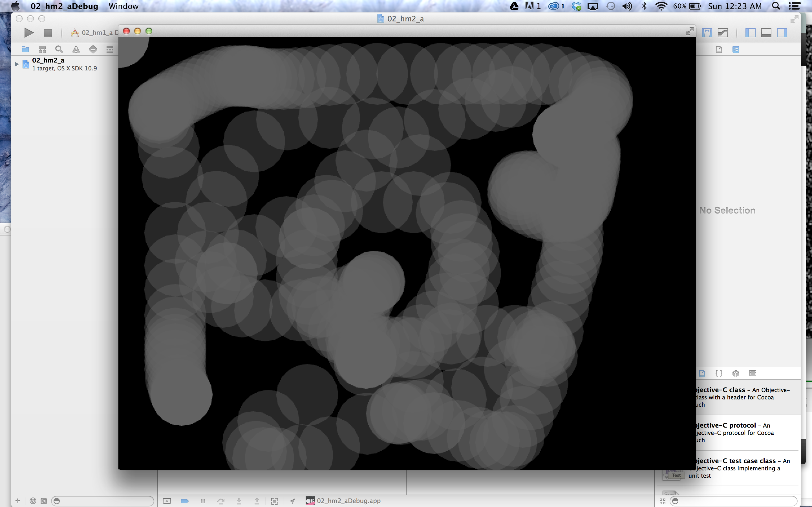
Task: Click the Step over debug icon
Action: pos(221,501)
